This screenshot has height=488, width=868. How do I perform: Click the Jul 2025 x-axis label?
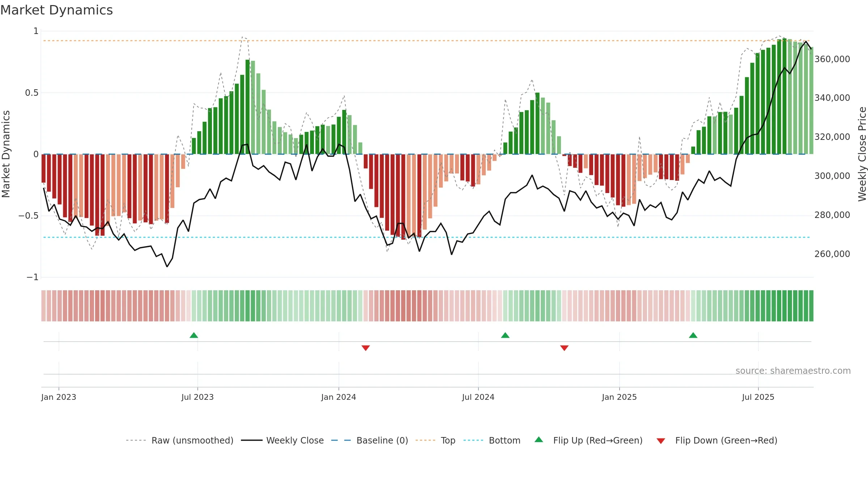[x=758, y=397]
